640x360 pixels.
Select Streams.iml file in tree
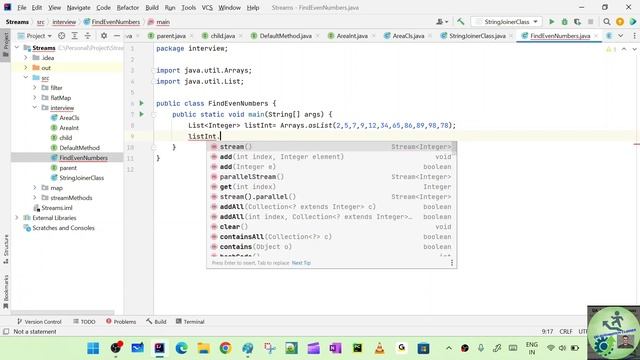pos(57,208)
